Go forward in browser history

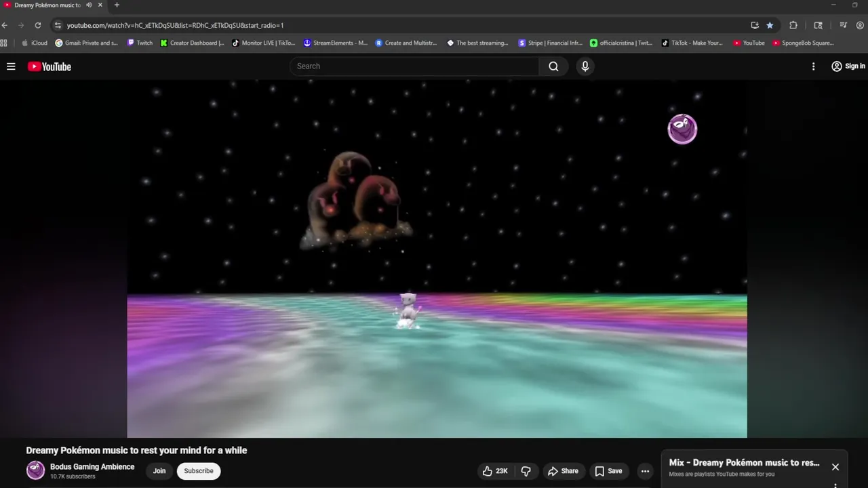[x=21, y=25]
